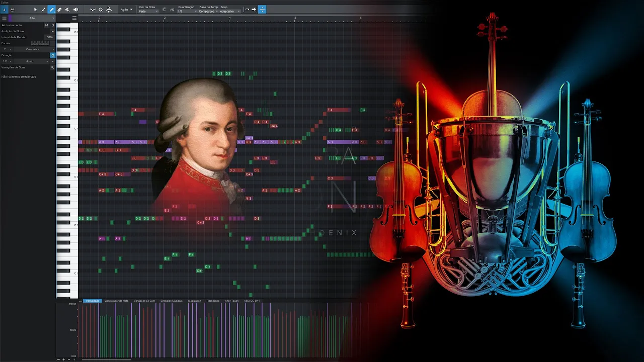Screen dimensions: 644x362
Task: Open the Quantização 1/8 dropdown
Action: (x=187, y=12)
